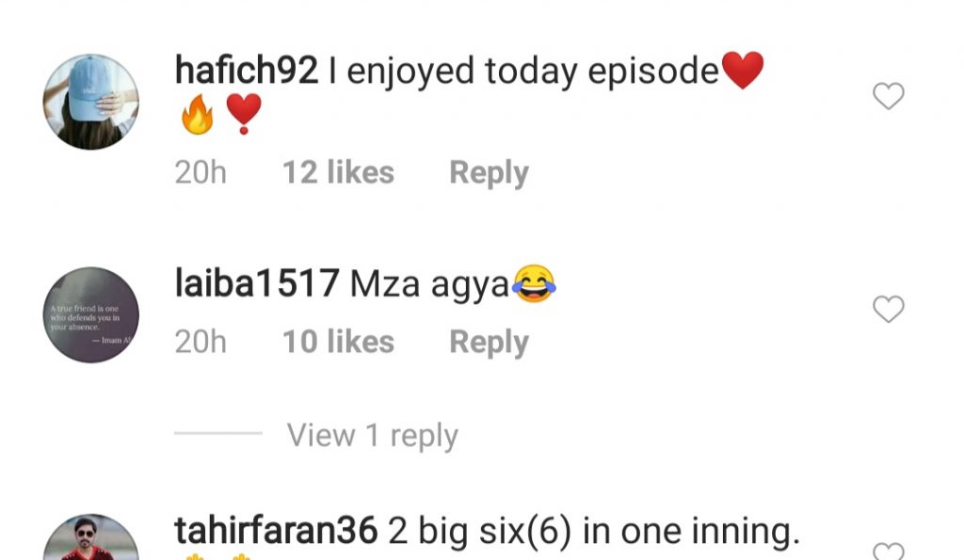964x560 pixels.
Task: Tap the '2 big six(6) in one inning' text
Action: point(594,531)
